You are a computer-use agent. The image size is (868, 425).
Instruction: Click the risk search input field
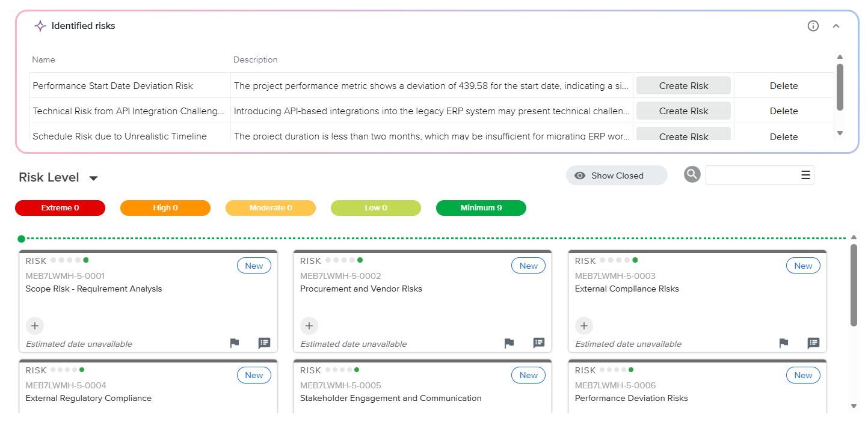(752, 175)
